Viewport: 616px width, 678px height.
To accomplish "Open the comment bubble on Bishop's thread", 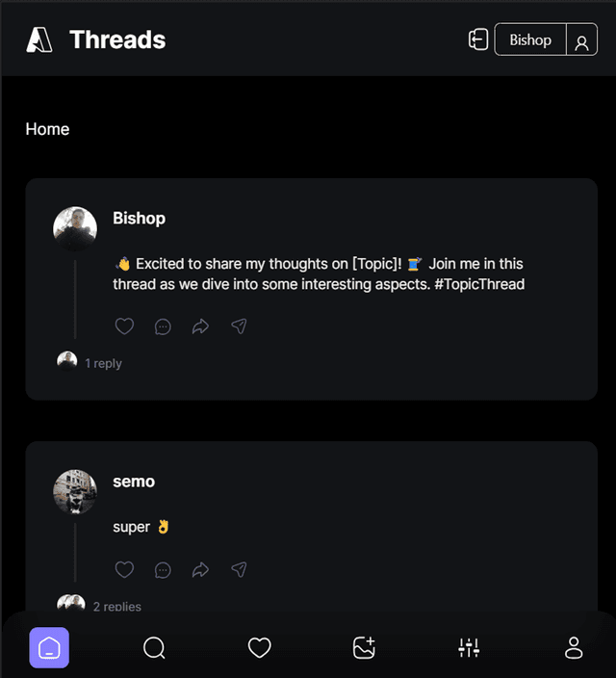I will click(163, 326).
